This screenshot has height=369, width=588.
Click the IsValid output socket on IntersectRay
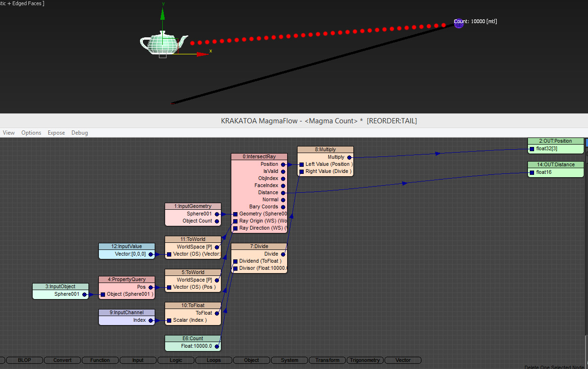(283, 172)
